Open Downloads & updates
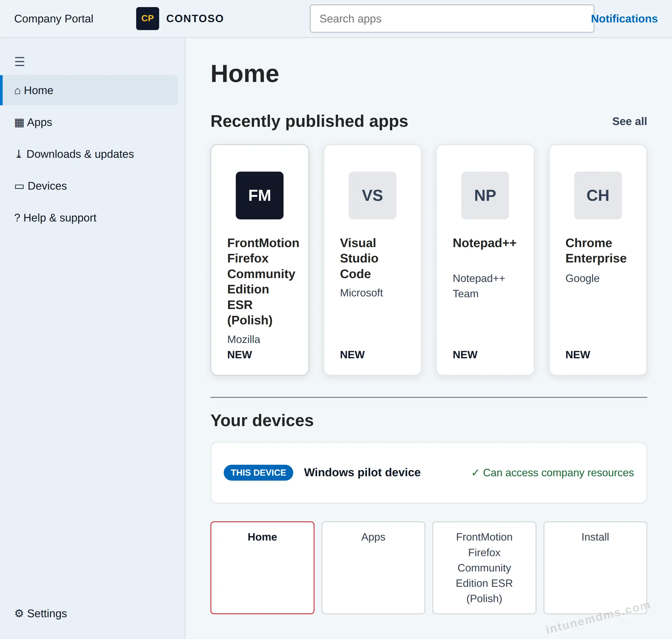Image resolution: width=672 pixels, height=639 pixels. click(x=89, y=154)
